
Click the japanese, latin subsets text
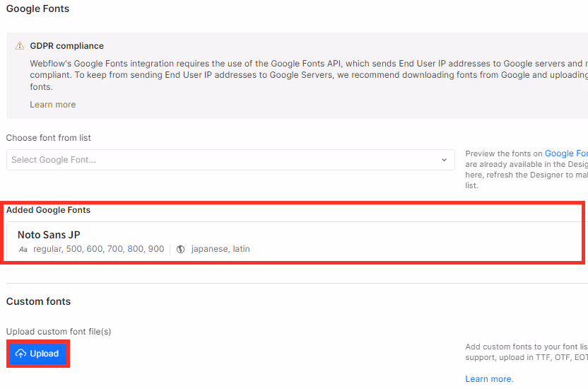(x=220, y=249)
